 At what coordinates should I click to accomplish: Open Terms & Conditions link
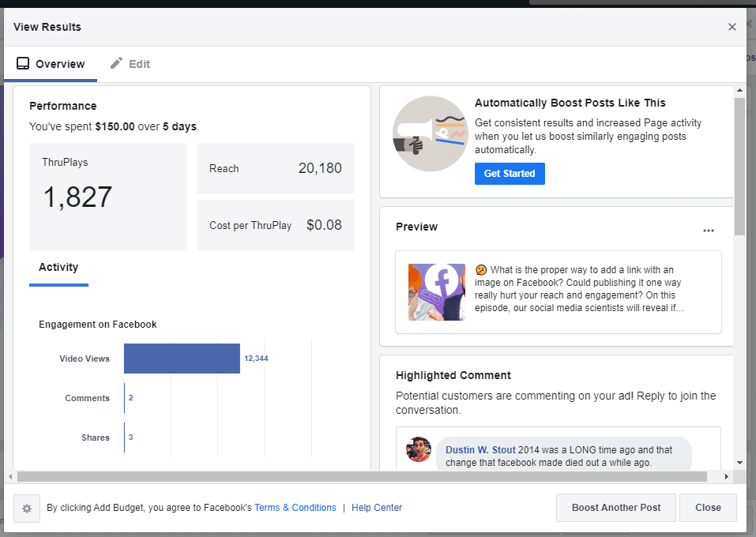pos(295,508)
